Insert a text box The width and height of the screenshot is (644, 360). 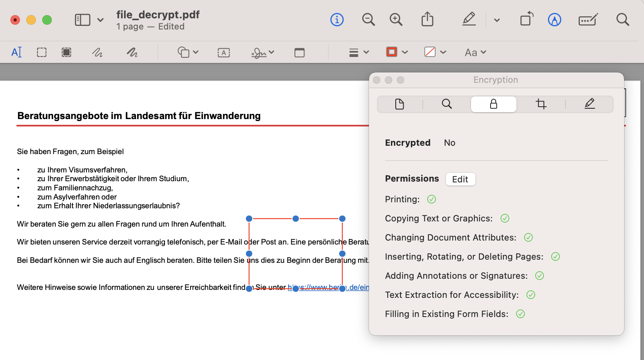click(224, 53)
